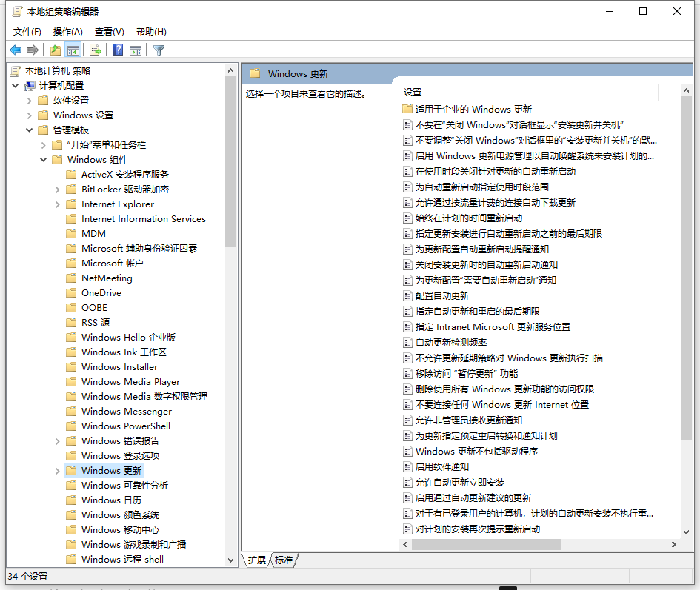Open the 查看(V) menu

tap(110, 31)
